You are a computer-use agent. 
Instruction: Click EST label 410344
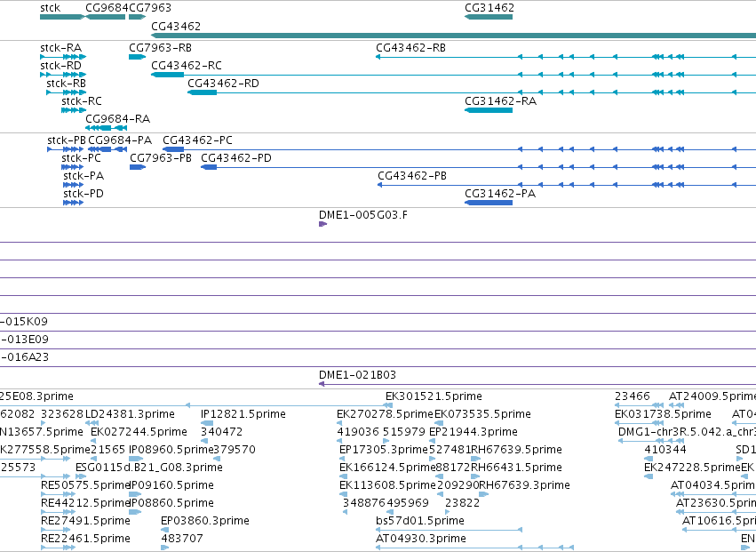[x=665, y=450]
